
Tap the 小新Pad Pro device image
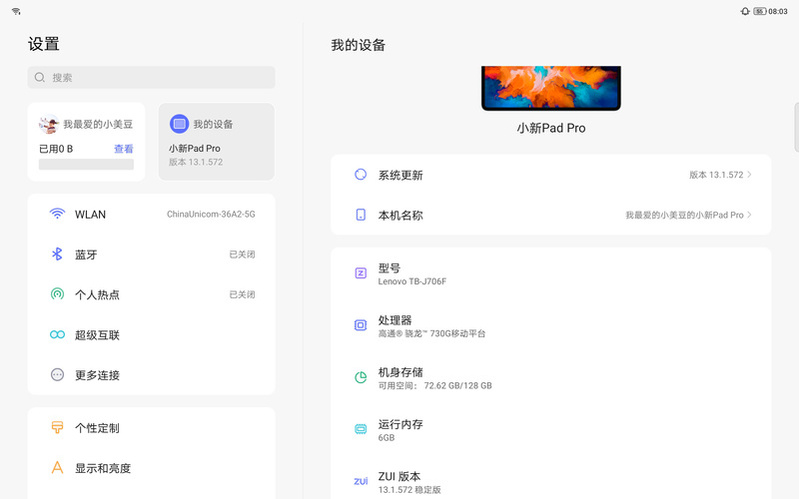point(550,88)
